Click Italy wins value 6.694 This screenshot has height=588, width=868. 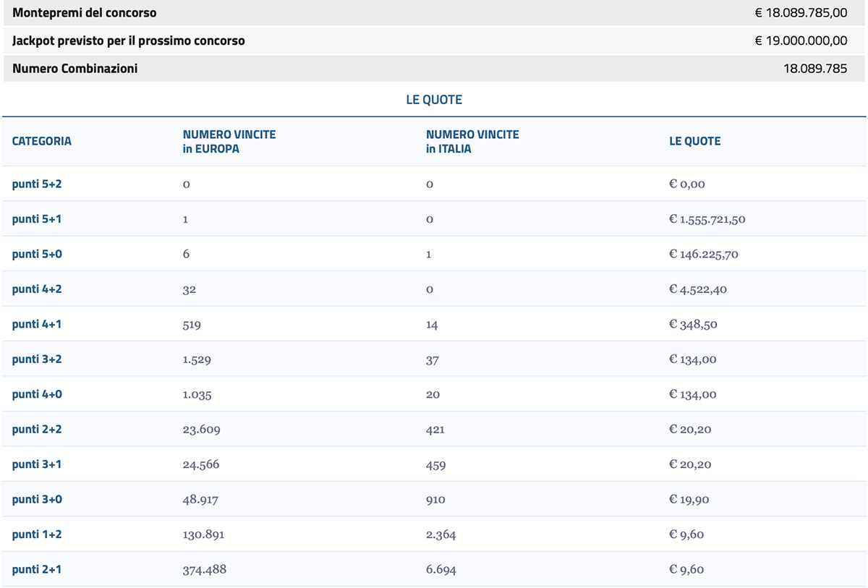[x=441, y=570]
